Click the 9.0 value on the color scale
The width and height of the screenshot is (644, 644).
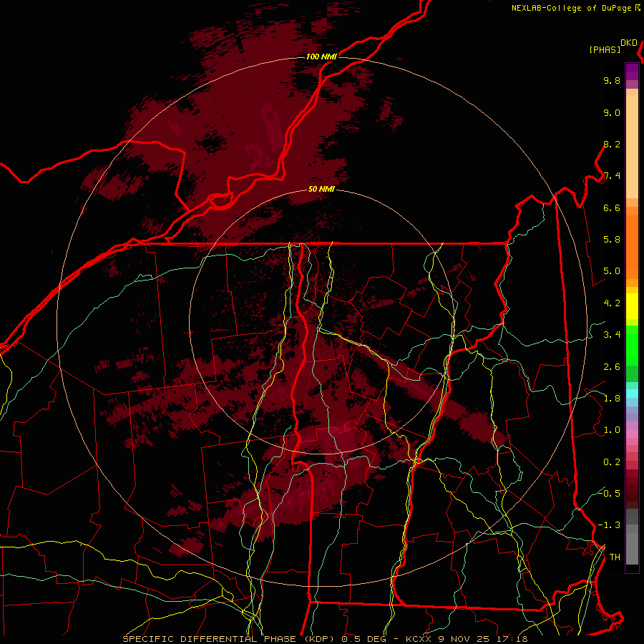click(612, 112)
